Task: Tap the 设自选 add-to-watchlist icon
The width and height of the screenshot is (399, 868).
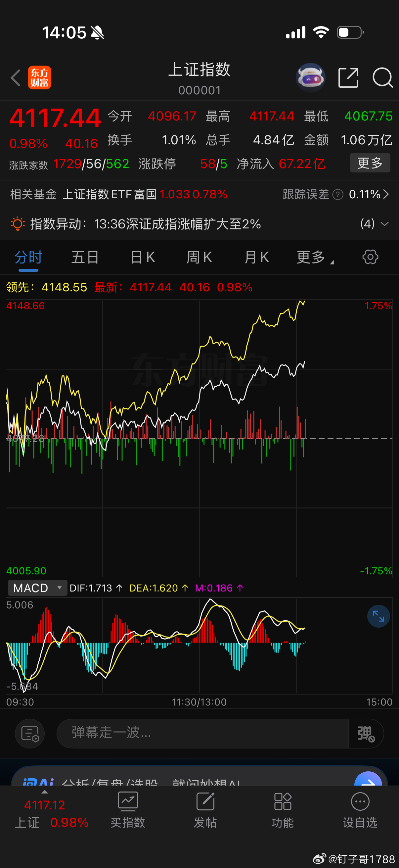Action: 360,801
